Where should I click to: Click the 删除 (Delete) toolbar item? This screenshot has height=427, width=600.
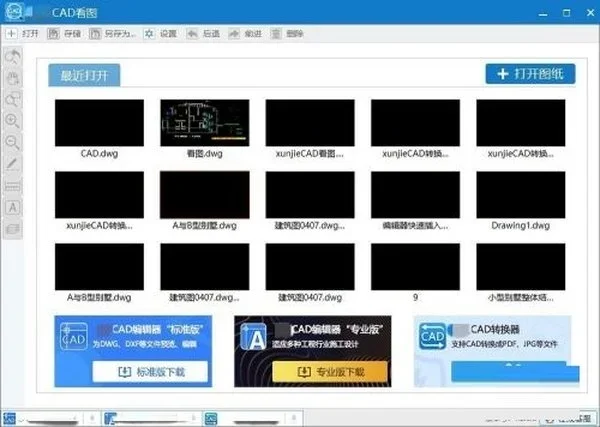[x=287, y=34]
